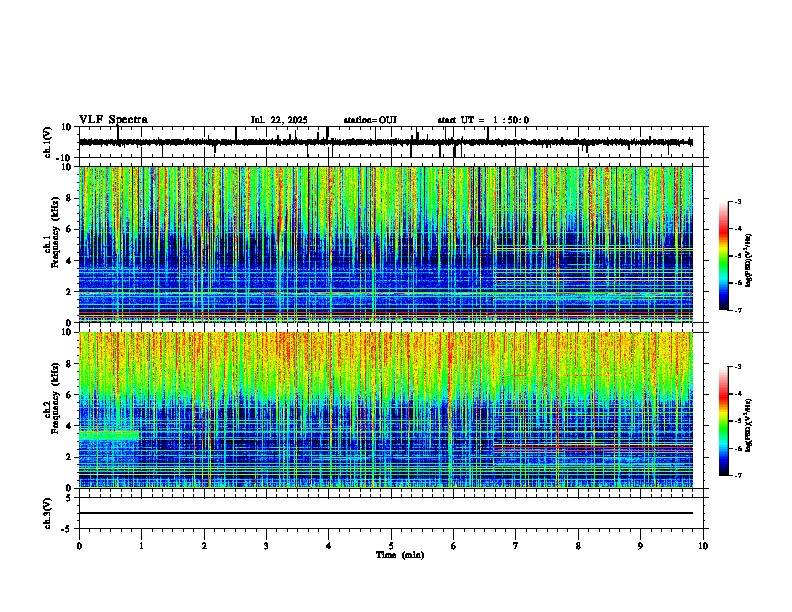Click the upper color scale bar beside ch.1
792x612 pixels.
click(x=724, y=256)
